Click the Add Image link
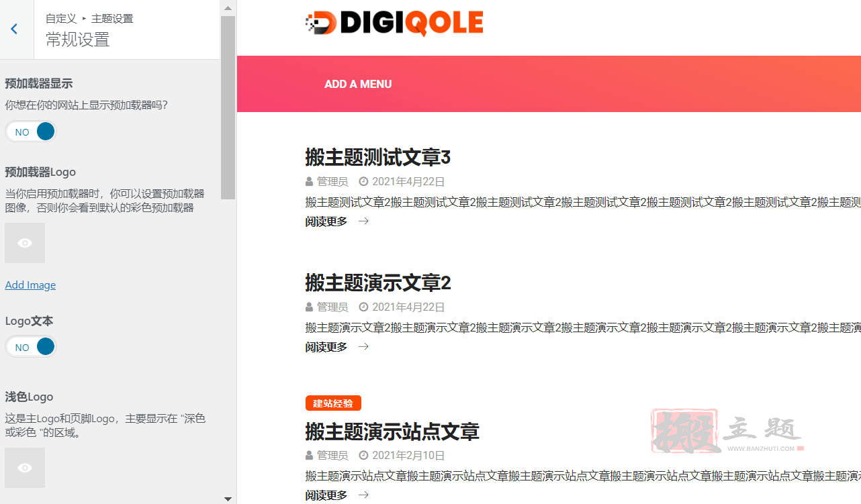 pyautogui.click(x=30, y=285)
